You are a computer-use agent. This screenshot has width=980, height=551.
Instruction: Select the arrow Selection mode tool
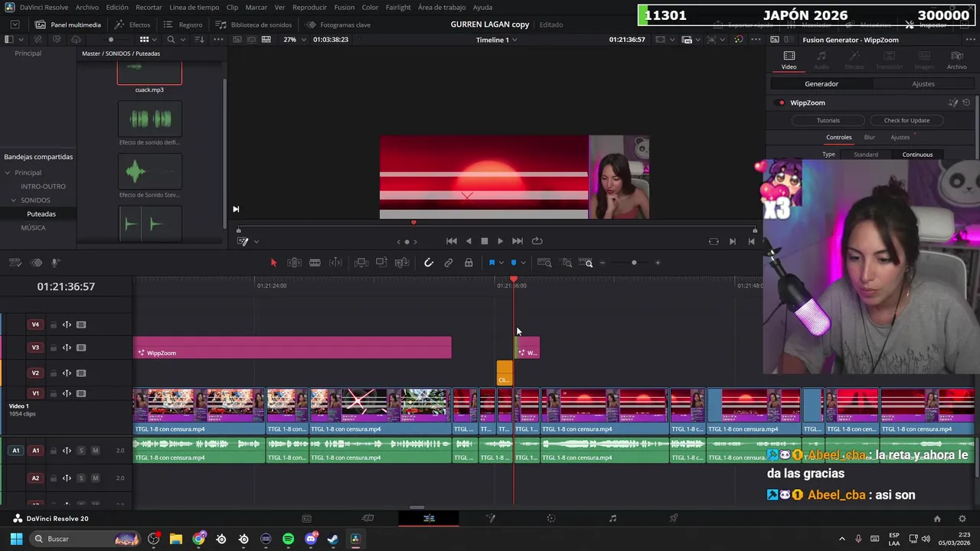[x=273, y=262]
